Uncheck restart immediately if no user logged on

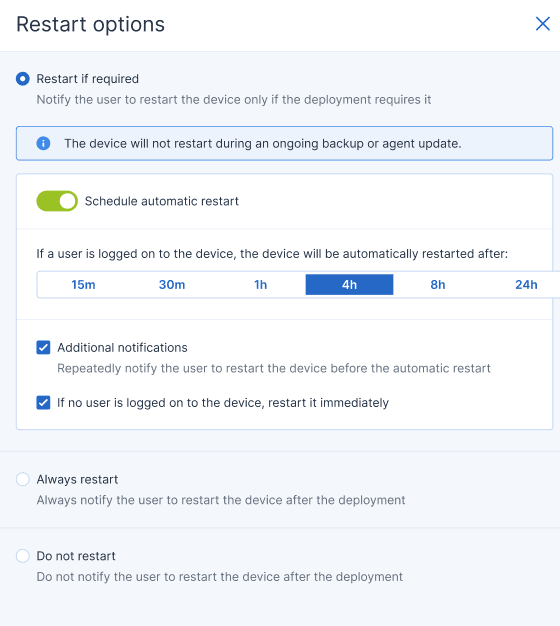[43, 402]
